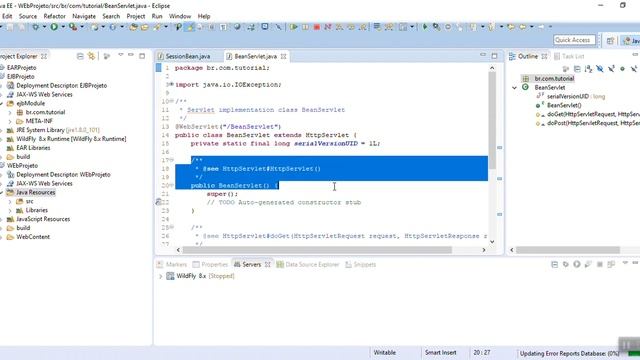This screenshot has height=360, width=640.
Task: Toggle Link with Editor in Project Explorer
Action: [x=91, y=56]
